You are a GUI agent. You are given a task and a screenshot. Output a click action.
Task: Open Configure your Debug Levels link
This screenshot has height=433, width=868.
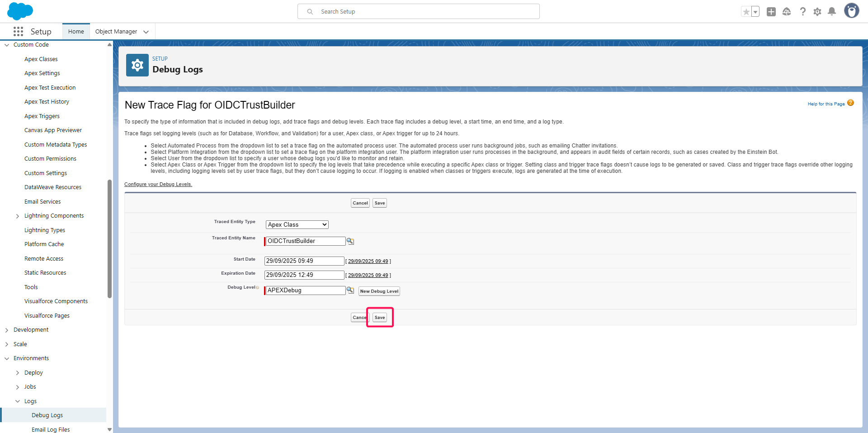click(158, 185)
